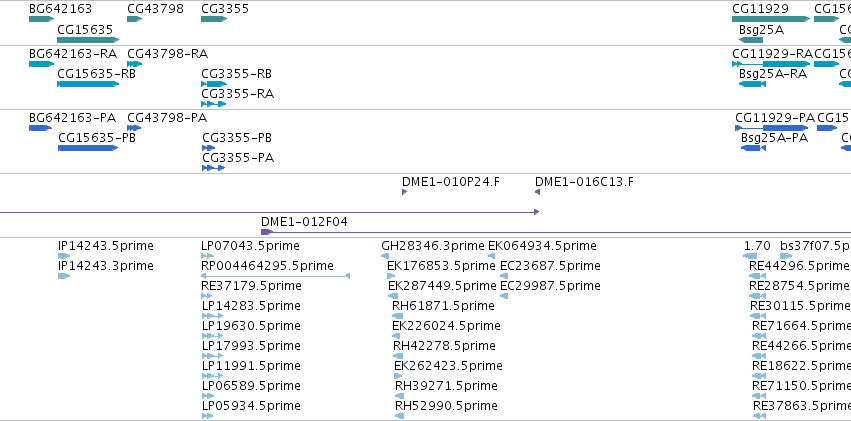Image resolution: width=851 pixels, height=421 pixels.
Task: Select the CG15635 gene arrow glyph
Action: point(88,40)
